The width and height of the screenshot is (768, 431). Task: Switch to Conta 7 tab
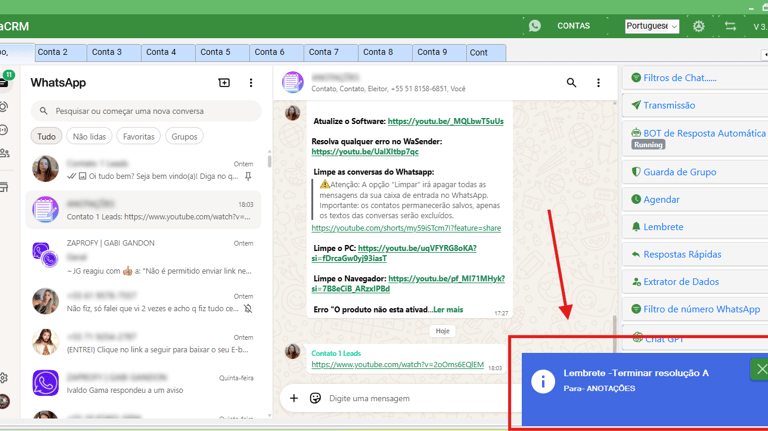tap(332, 52)
